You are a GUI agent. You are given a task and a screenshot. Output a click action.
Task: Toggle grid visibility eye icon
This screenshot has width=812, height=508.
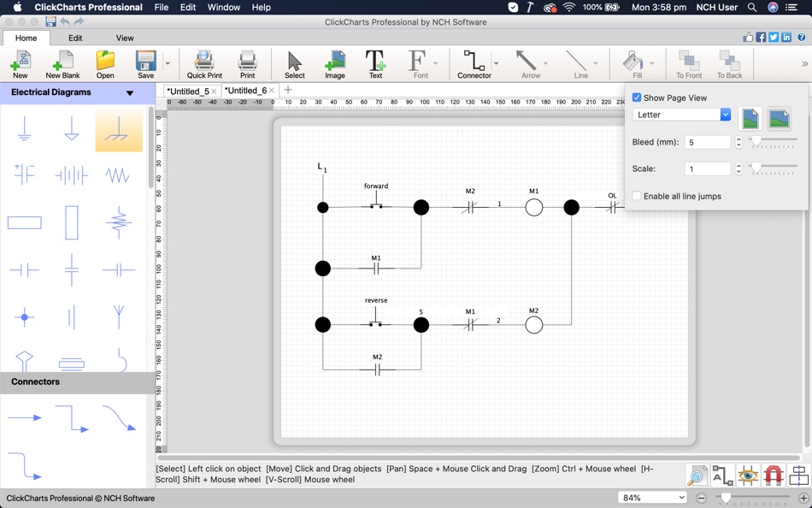point(748,476)
